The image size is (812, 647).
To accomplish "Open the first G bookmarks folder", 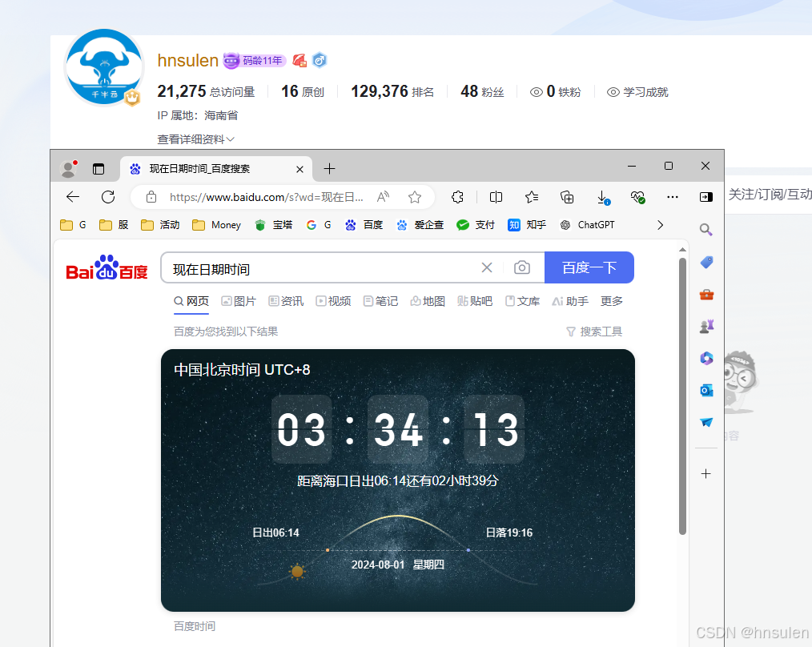I will coord(73,225).
